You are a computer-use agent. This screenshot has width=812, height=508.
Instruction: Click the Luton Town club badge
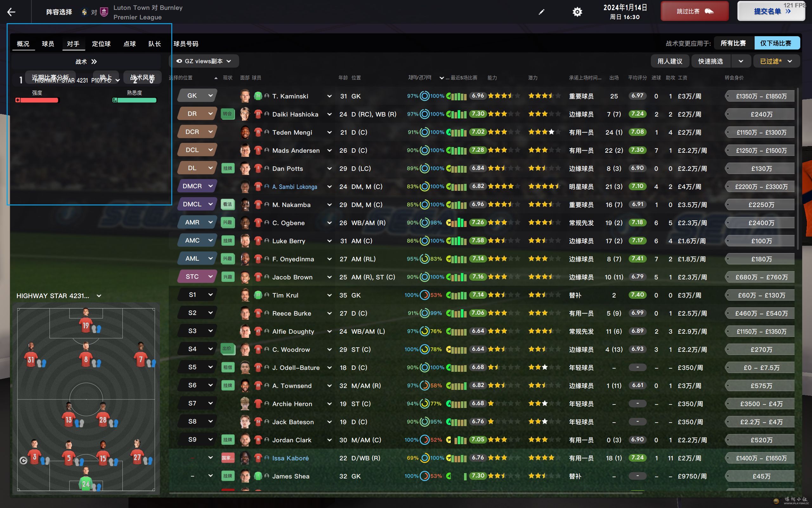point(84,12)
